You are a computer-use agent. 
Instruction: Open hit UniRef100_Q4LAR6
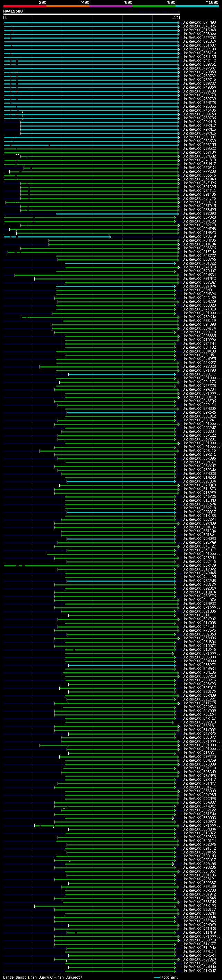(199, 26)
